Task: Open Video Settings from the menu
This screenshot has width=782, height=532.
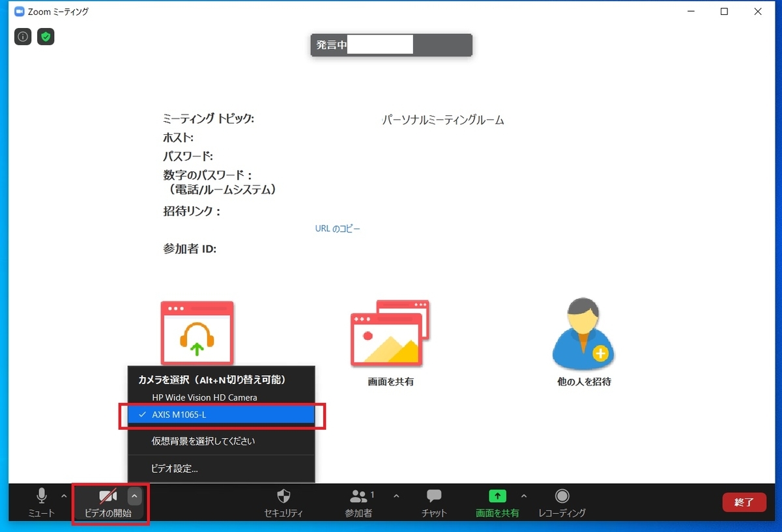Action: [221, 468]
